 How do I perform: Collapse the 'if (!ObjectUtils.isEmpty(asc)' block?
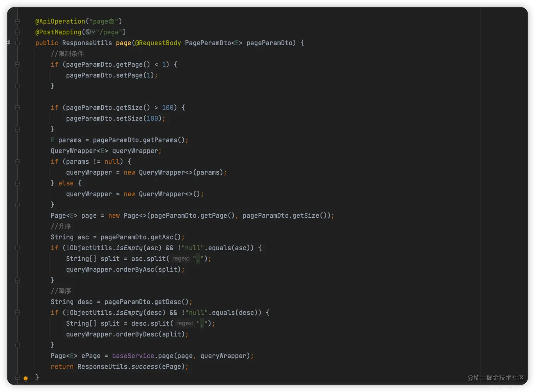[17, 248]
